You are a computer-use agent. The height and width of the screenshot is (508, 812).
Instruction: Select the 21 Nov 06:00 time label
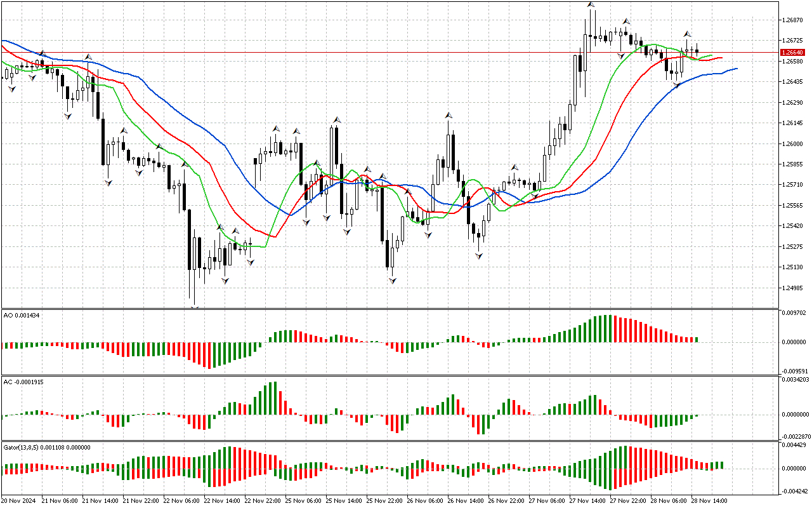[60, 500]
